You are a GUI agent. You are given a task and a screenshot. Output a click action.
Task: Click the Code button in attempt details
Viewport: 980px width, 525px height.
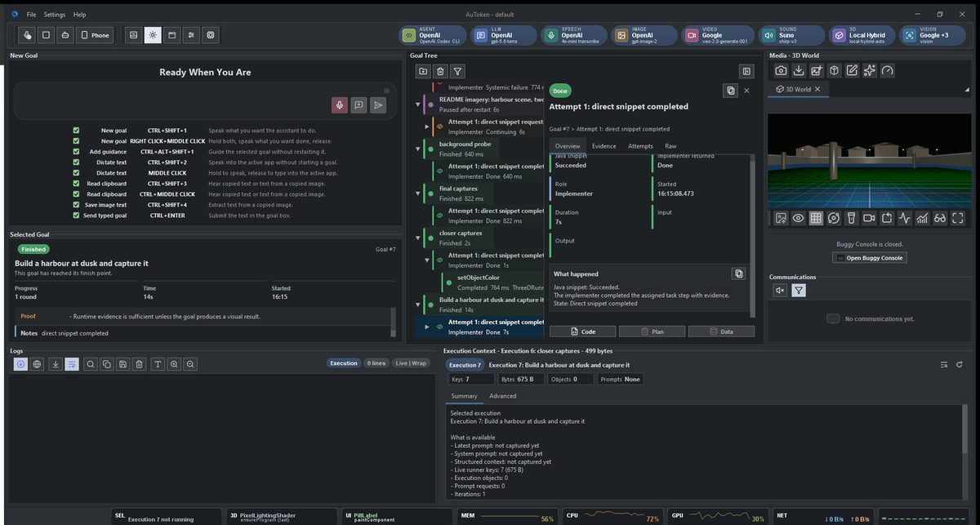[582, 331]
